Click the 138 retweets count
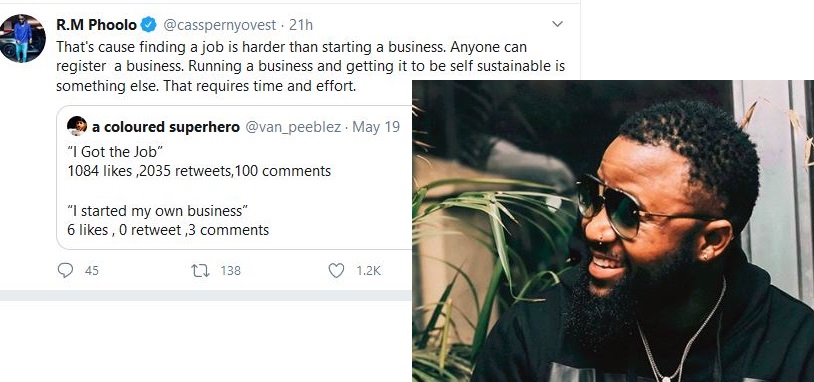 (230, 270)
